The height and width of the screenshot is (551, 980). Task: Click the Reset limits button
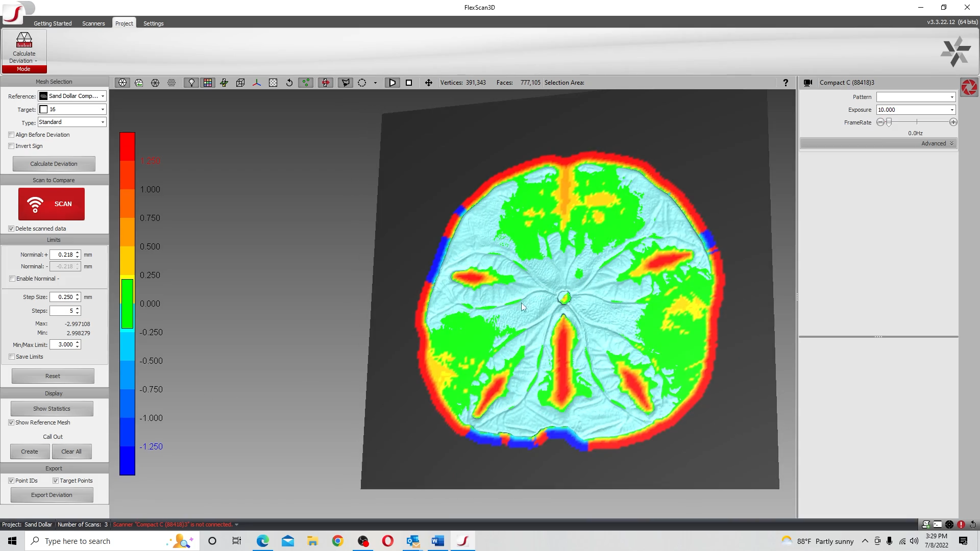(x=53, y=376)
